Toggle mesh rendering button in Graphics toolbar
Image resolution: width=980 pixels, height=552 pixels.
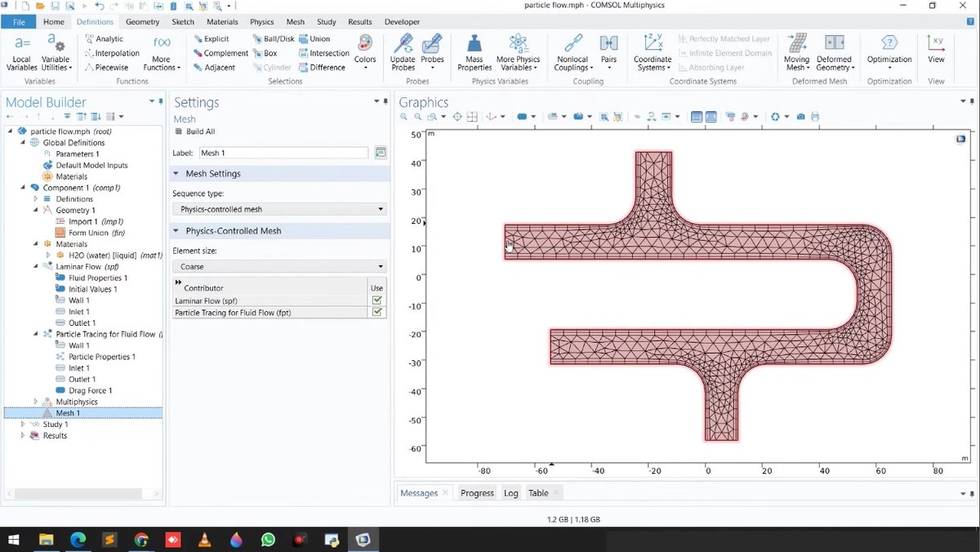pyautogui.click(x=711, y=117)
